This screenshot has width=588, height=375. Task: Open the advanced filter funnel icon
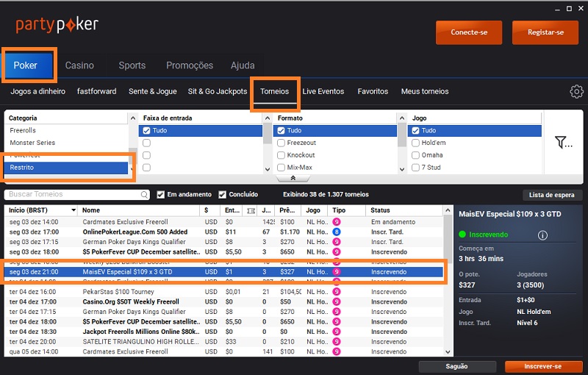[564, 142]
